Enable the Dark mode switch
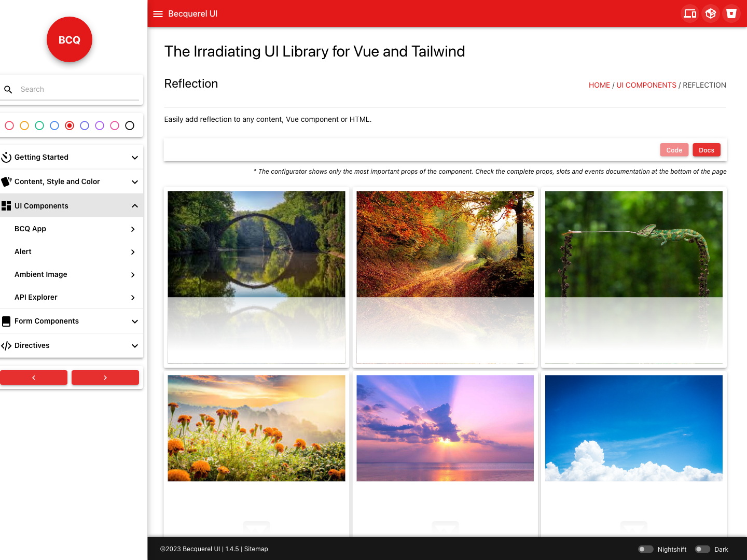Image resolution: width=747 pixels, height=560 pixels. pos(702,549)
